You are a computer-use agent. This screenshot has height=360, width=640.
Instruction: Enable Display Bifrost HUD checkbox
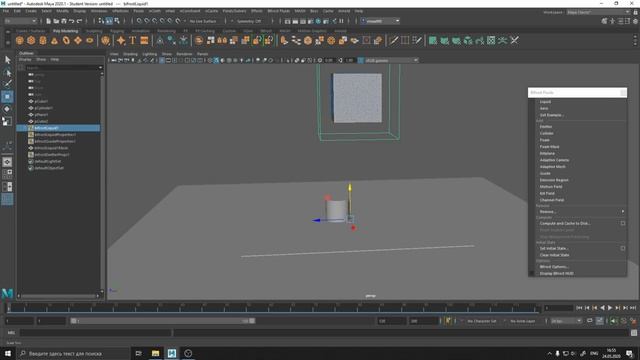coord(531,273)
